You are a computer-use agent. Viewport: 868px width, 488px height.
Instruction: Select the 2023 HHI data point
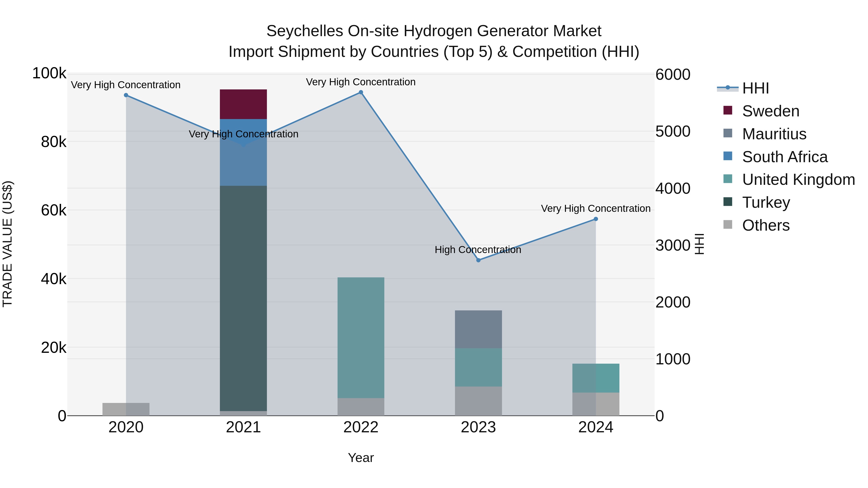coord(478,260)
